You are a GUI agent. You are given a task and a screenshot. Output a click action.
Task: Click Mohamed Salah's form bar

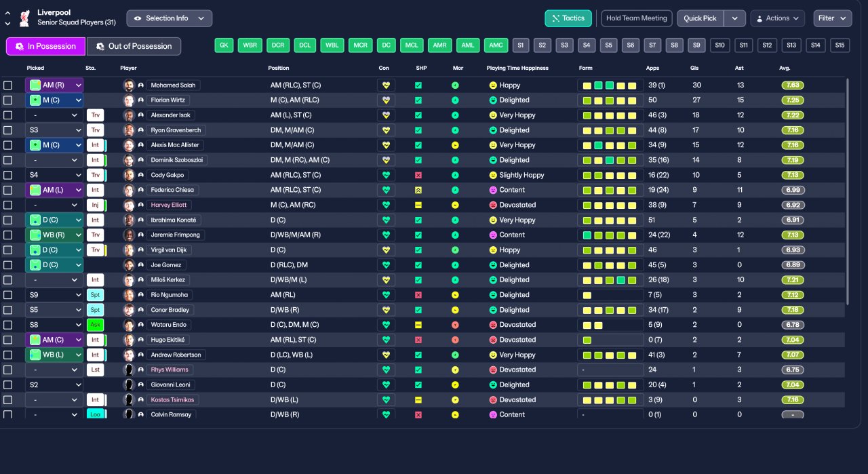[610, 85]
